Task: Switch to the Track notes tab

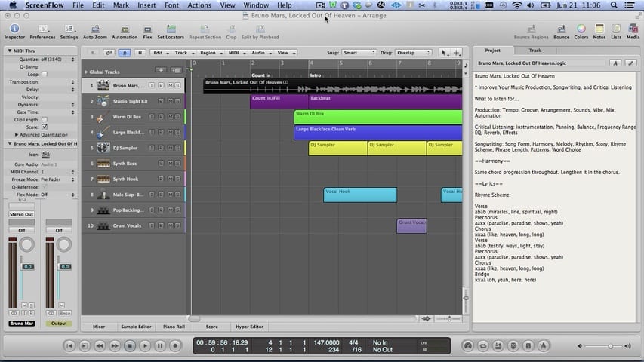Action: click(x=535, y=51)
